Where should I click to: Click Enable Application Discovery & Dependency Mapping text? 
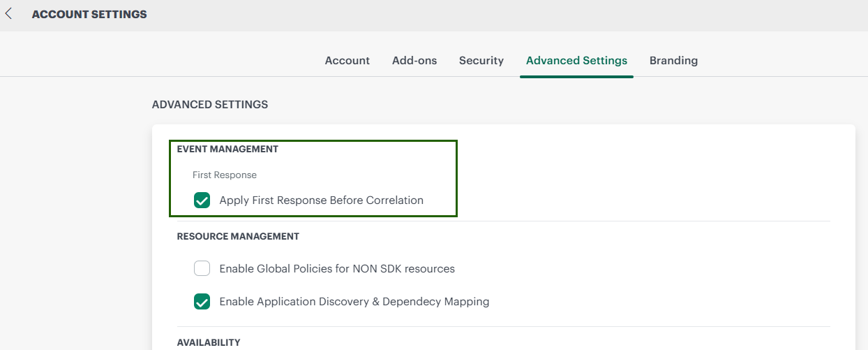[354, 302]
